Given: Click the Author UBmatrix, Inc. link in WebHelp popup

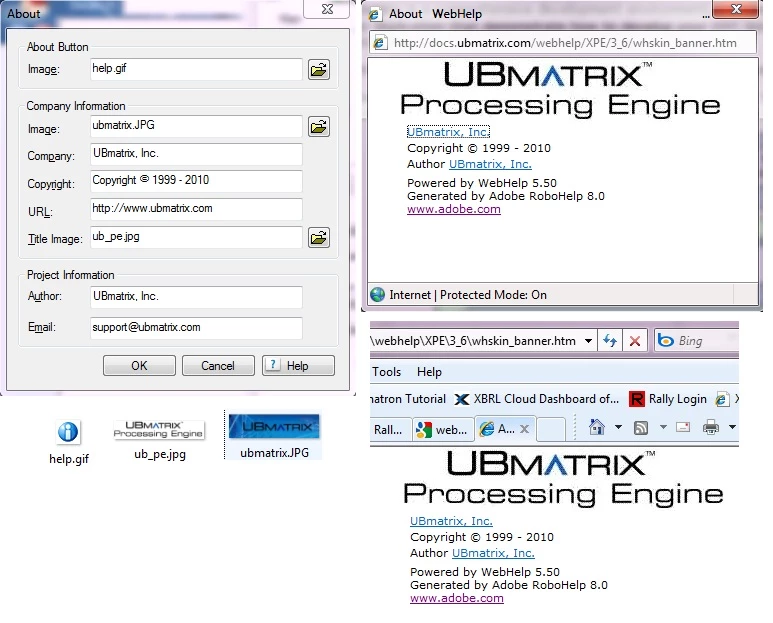Looking at the screenshot, I should [x=490, y=164].
